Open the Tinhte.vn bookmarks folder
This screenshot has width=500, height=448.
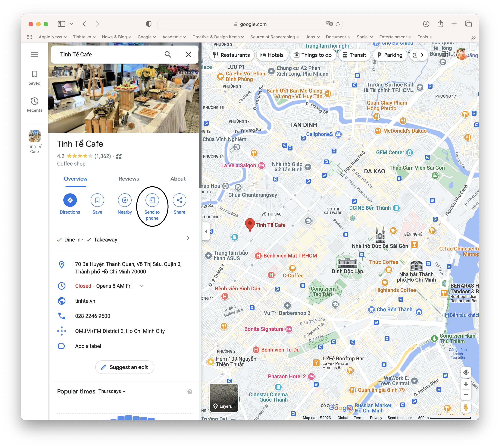click(x=84, y=37)
